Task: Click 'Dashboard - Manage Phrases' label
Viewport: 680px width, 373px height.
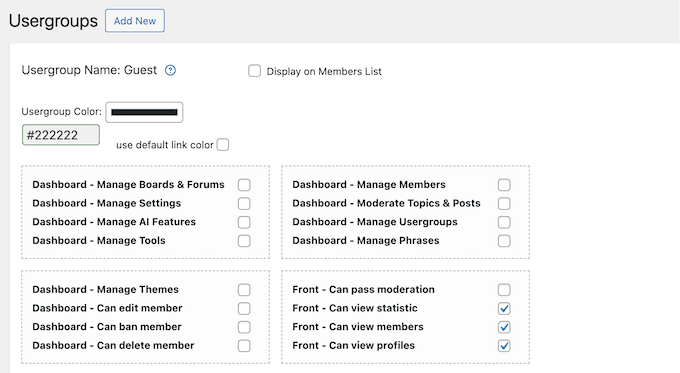Action: [366, 241]
